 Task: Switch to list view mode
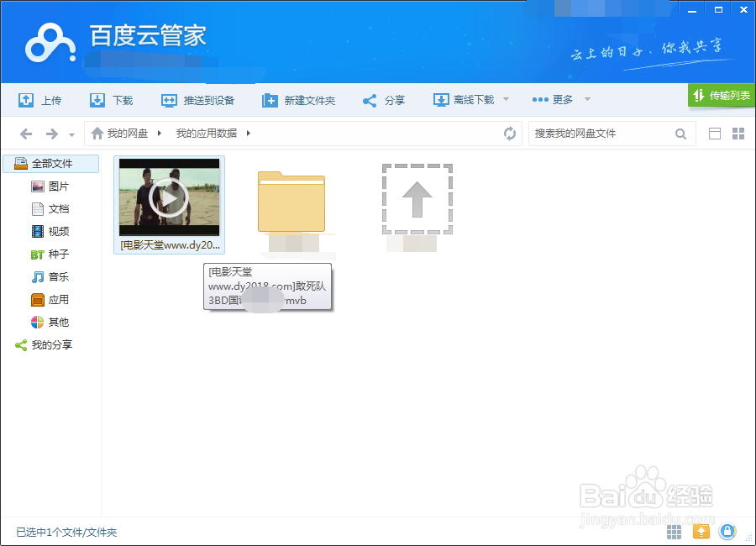pos(715,133)
